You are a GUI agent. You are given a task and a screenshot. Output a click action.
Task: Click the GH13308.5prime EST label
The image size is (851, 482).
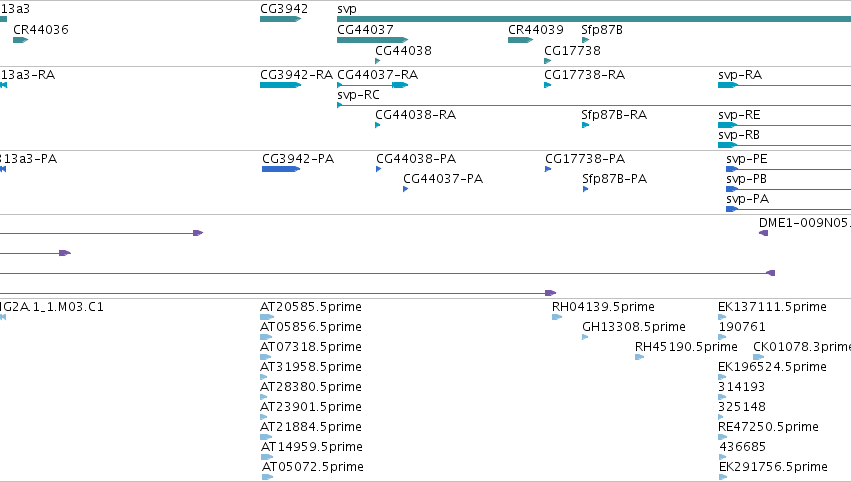633,327
